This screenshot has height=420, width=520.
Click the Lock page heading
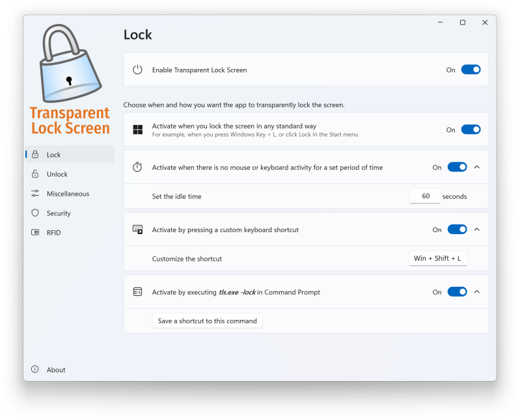click(137, 34)
